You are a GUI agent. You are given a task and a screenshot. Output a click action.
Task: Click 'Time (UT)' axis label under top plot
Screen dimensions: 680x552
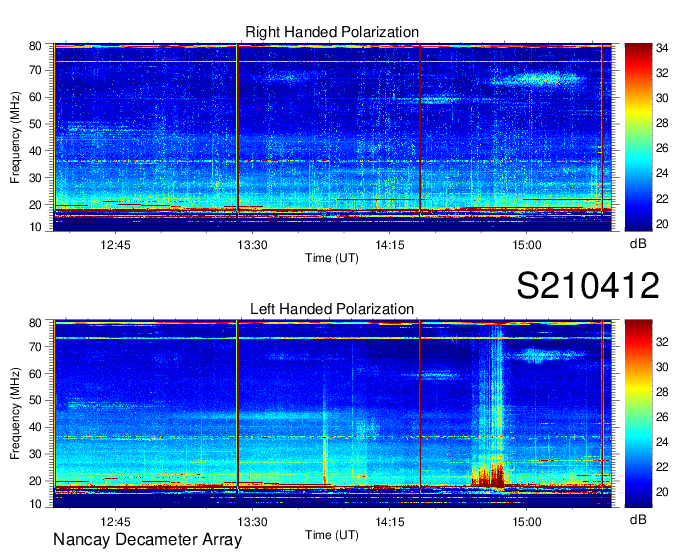pyautogui.click(x=332, y=258)
